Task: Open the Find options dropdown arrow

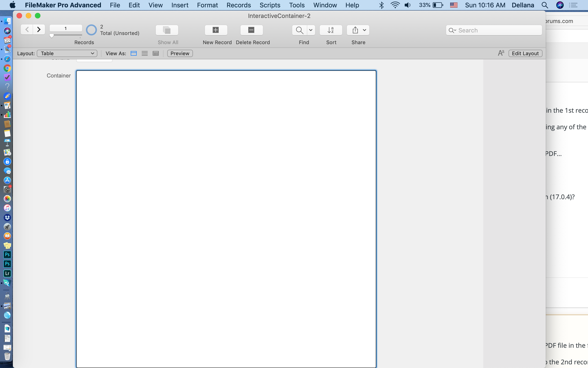Action: pos(311,30)
